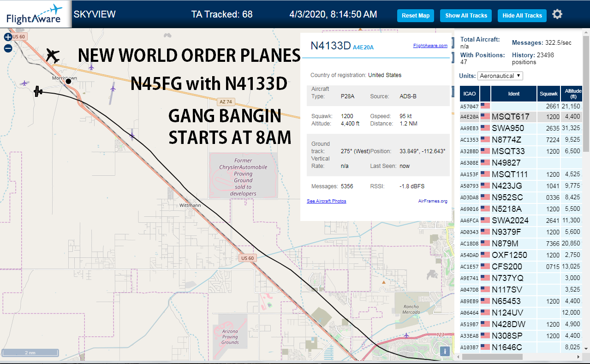The image size is (590, 364).
Task: Sort table by Ident column header
Action: click(x=514, y=94)
